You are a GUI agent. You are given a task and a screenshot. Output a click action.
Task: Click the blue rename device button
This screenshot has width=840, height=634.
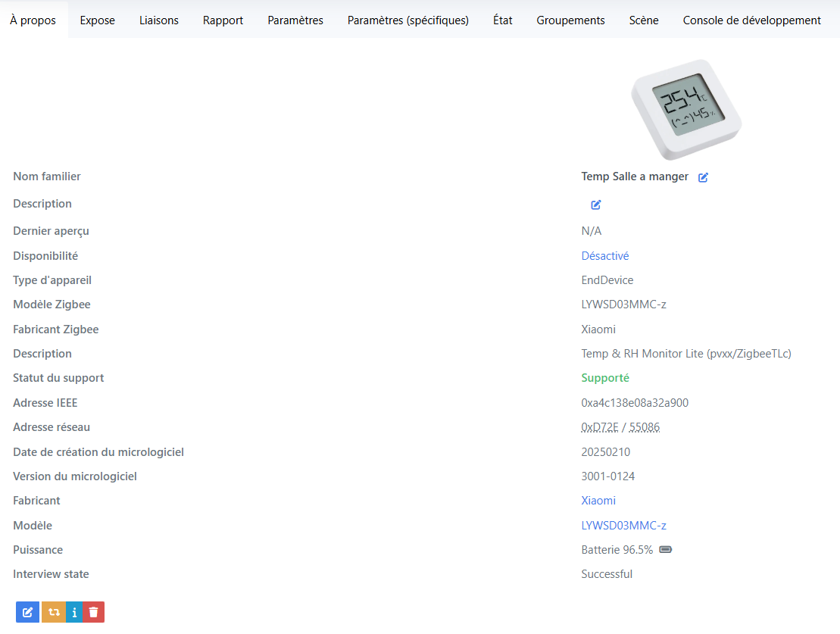pos(28,612)
